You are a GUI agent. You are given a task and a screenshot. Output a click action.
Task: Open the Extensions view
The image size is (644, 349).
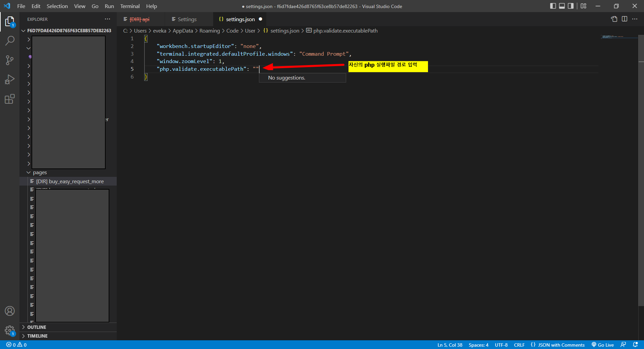(x=10, y=99)
